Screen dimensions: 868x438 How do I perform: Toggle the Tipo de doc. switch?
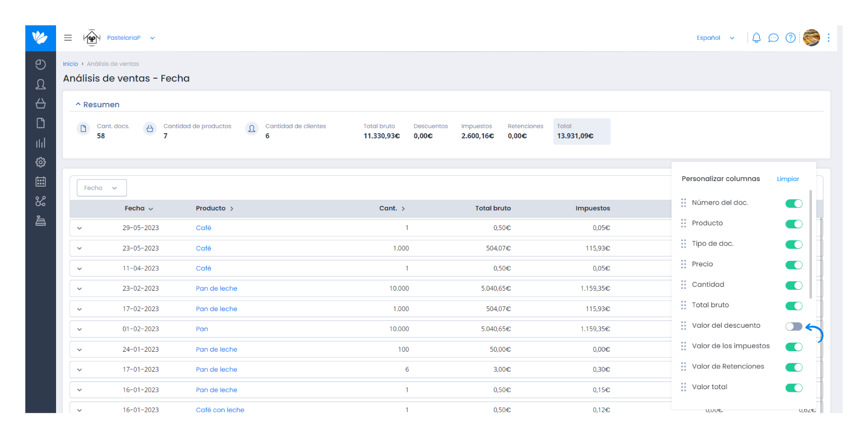coord(794,245)
